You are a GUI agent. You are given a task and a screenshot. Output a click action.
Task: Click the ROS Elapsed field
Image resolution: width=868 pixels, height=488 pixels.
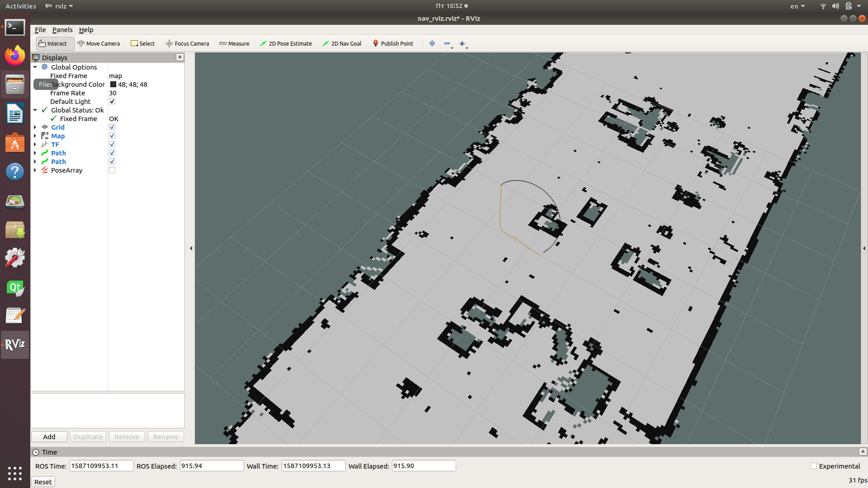pos(212,465)
